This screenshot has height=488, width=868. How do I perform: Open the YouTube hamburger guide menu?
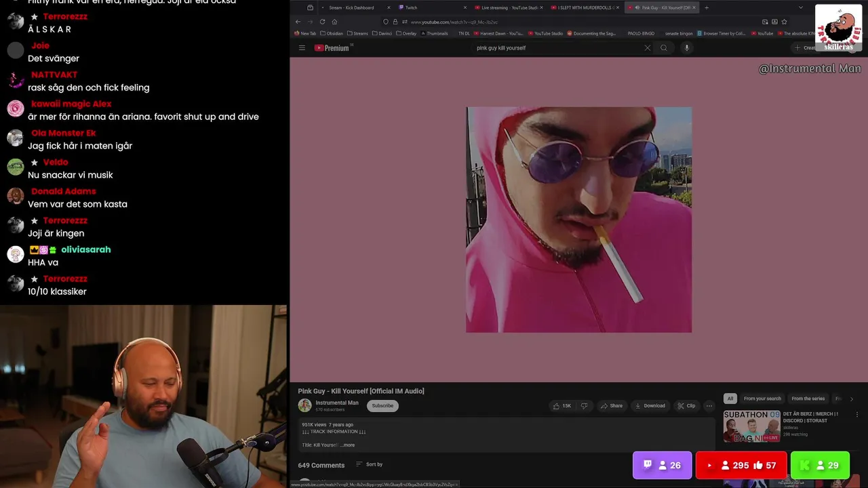click(302, 47)
